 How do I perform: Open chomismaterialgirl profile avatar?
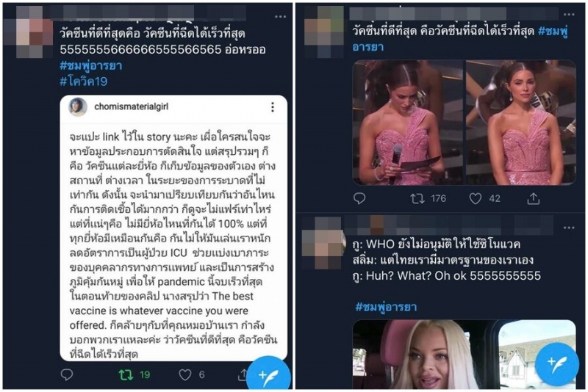coord(78,106)
